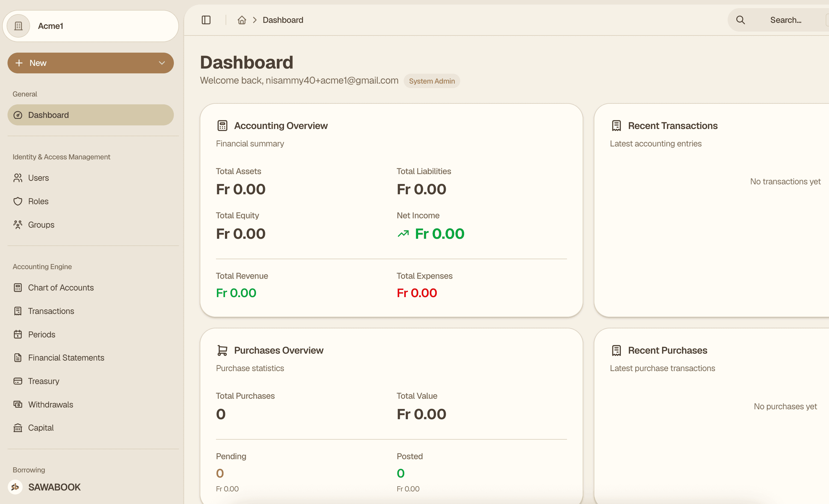
Task: Click the Total Revenue Fr 0.00 value
Action: coord(236,293)
